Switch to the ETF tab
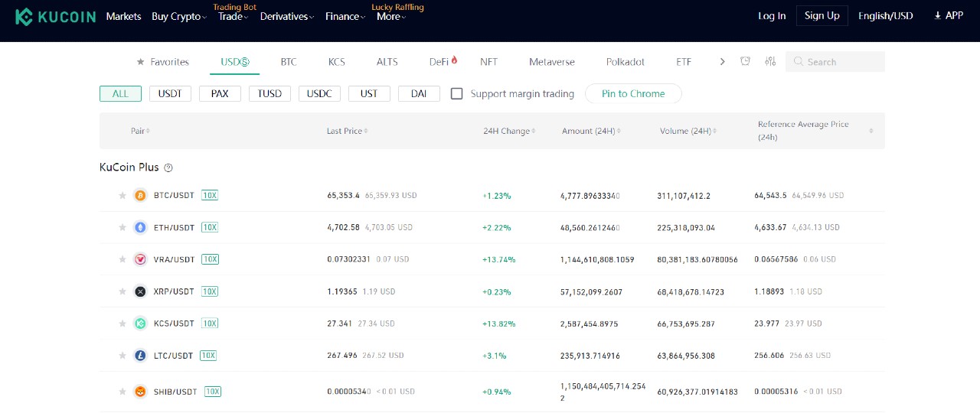The image size is (980, 413). tap(684, 62)
